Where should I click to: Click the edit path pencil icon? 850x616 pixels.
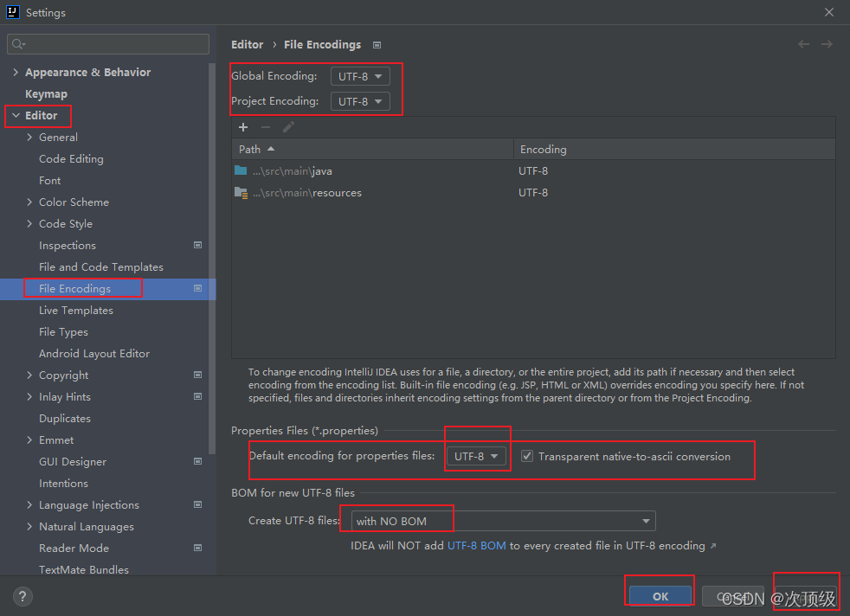pyautogui.click(x=288, y=127)
